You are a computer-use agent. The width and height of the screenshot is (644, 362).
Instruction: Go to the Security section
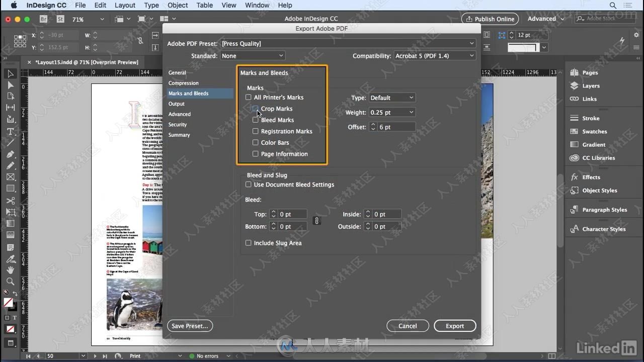pyautogui.click(x=178, y=124)
